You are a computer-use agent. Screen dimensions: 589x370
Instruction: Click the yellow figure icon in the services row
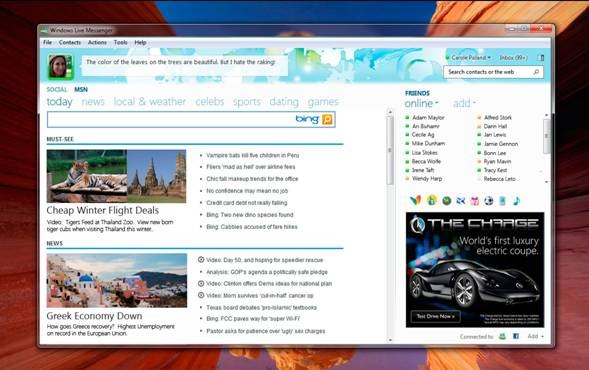coord(432,200)
